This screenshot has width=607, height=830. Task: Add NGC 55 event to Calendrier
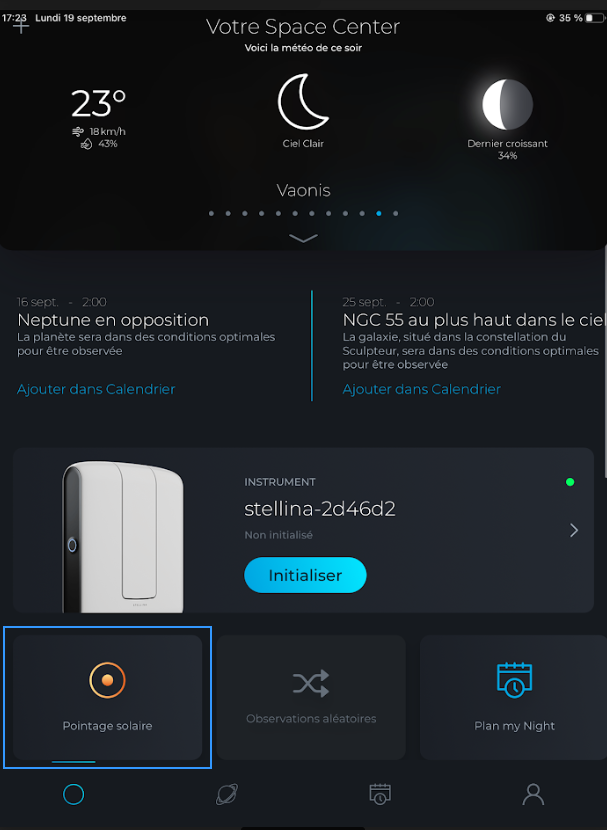[421, 389]
